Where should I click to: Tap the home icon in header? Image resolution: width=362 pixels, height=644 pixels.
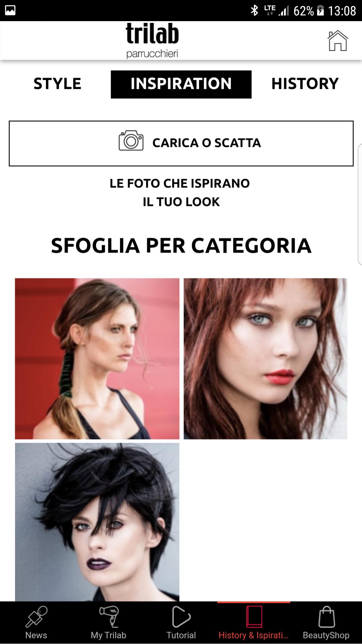(338, 41)
